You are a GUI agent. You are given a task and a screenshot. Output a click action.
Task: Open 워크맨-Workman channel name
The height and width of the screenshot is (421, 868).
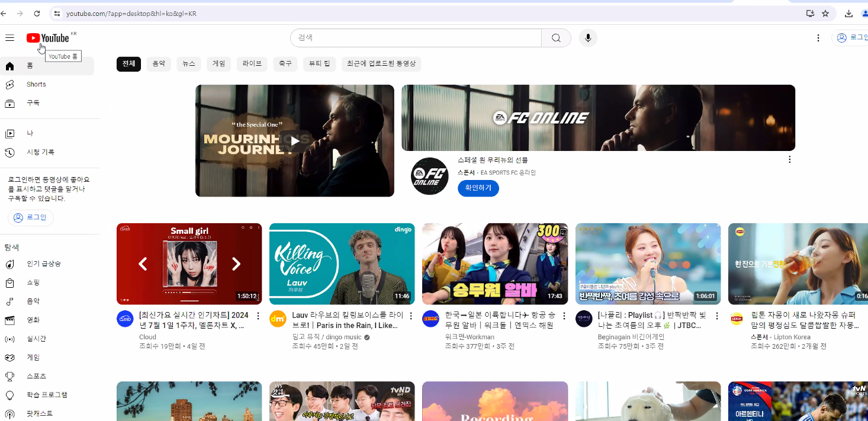tap(470, 338)
